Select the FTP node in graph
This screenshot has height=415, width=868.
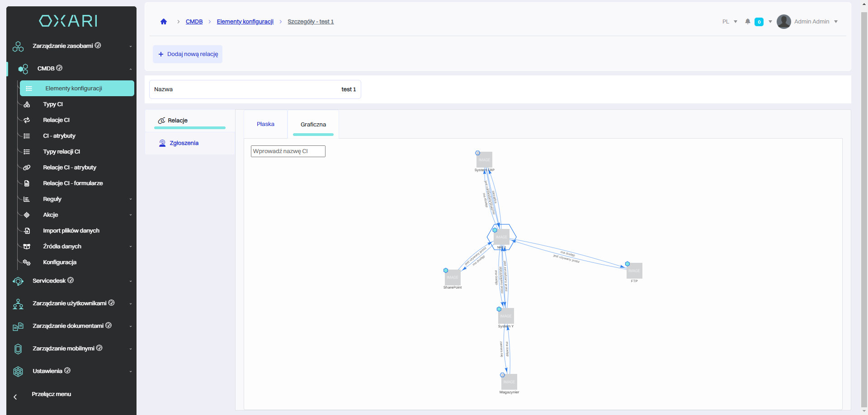pyautogui.click(x=634, y=271)
